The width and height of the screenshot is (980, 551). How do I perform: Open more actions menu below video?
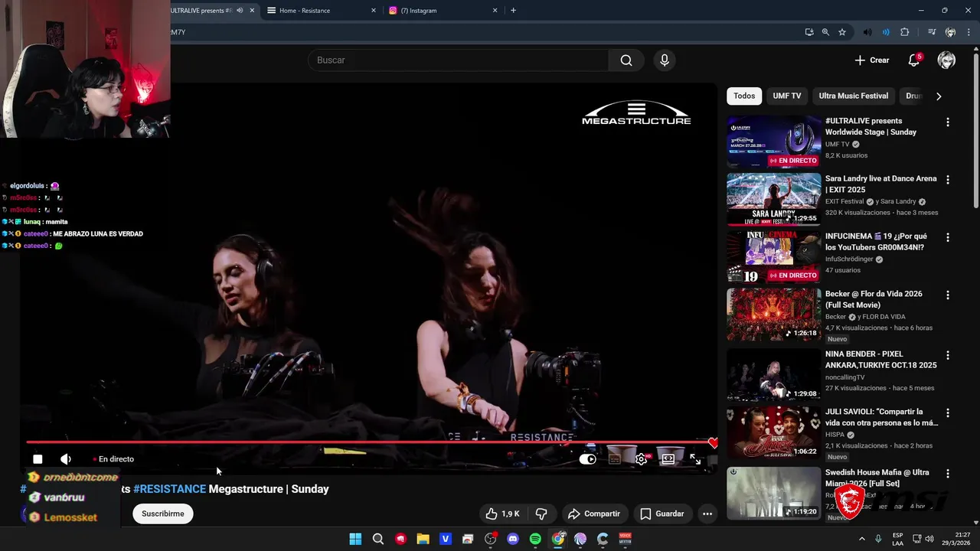[x=707, y=514]
